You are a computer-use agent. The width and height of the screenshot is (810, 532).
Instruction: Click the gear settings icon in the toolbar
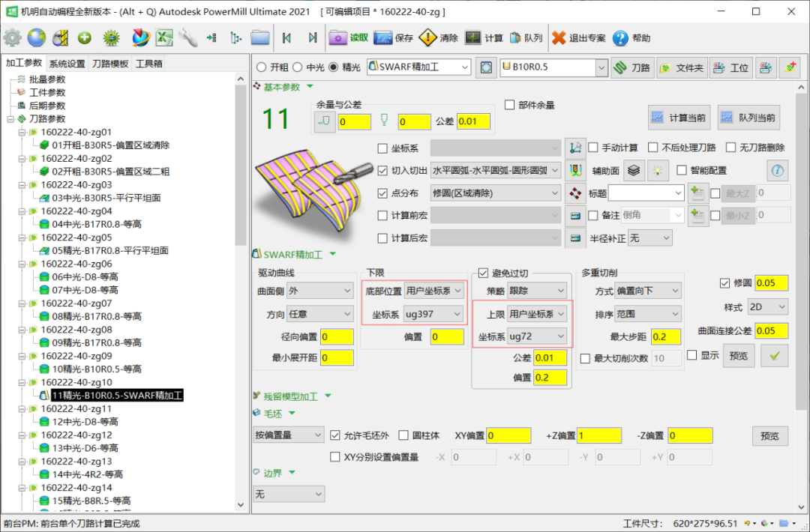pyautogui.click(x=13, y=37)
